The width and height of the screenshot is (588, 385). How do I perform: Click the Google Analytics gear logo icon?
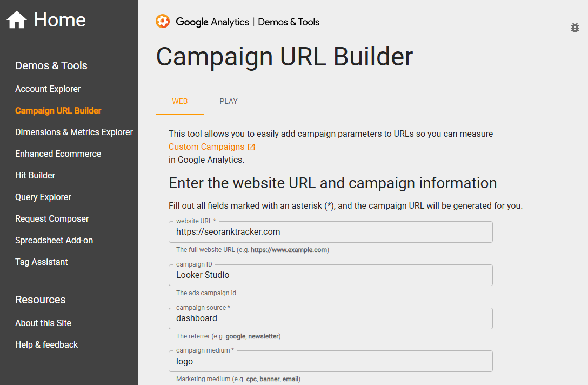point(162,22)
